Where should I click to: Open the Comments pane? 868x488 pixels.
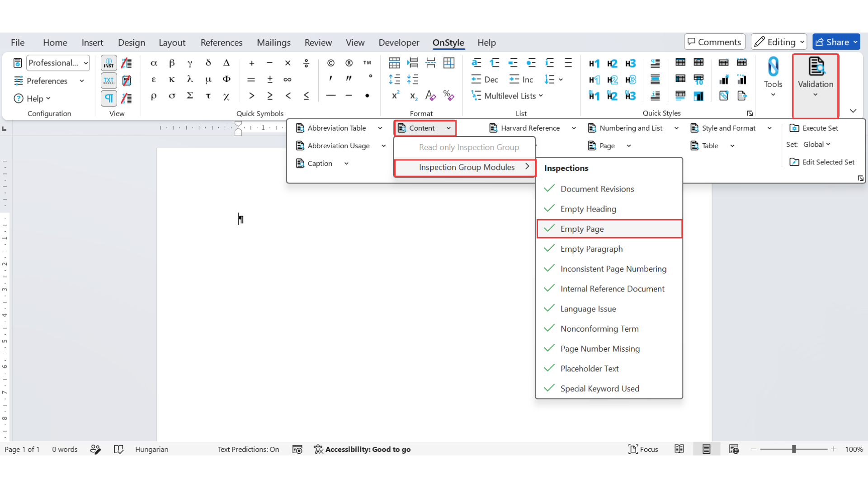[714, 42]
